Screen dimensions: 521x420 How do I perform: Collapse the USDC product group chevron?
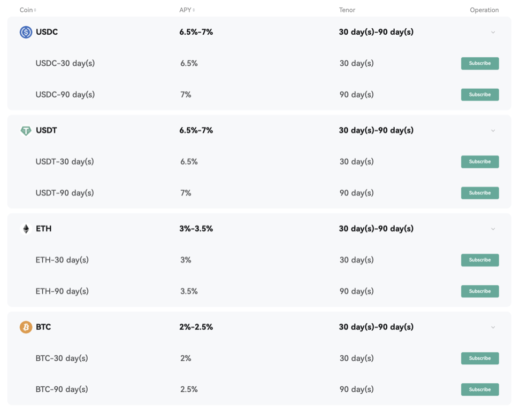tap(493, 32)
